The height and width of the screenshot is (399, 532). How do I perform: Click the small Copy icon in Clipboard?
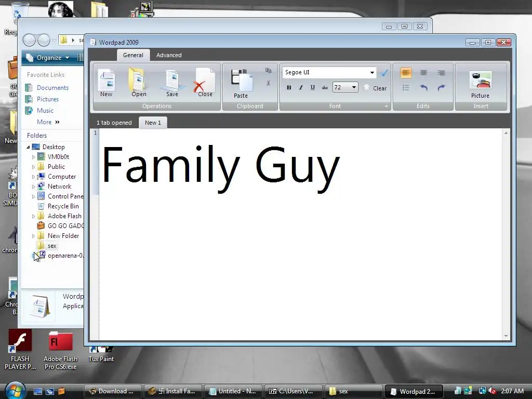(x=269, y=70)
